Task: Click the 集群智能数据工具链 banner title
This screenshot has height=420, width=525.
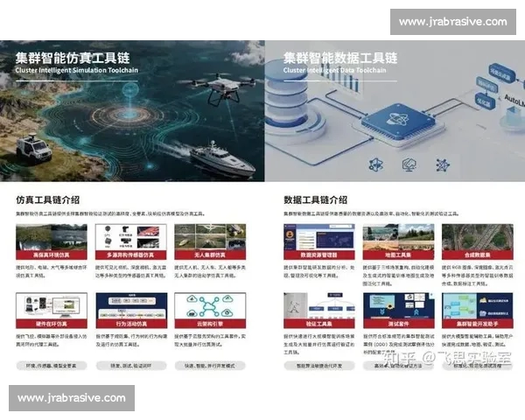Action: click(340, 58)
